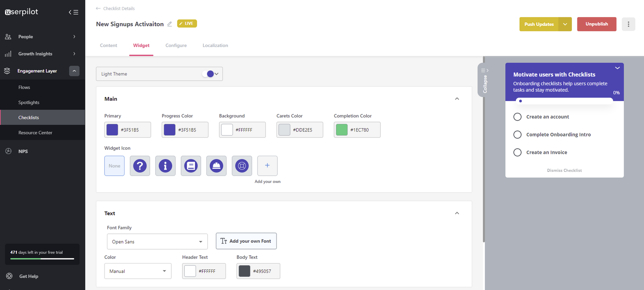Toggle the Light Theme switch

[208, 74]
